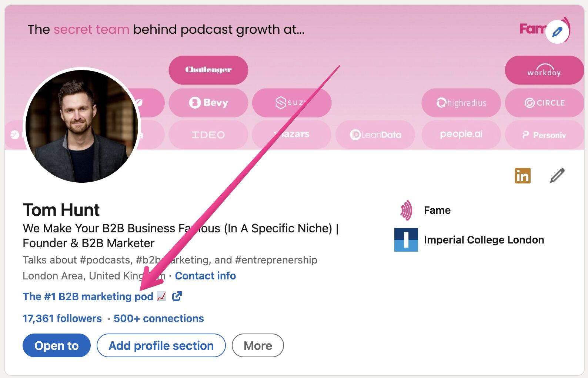The height and width of the screenshot is (378, 588).
Task: Click the workday pill in the banner
Action: 544,70
